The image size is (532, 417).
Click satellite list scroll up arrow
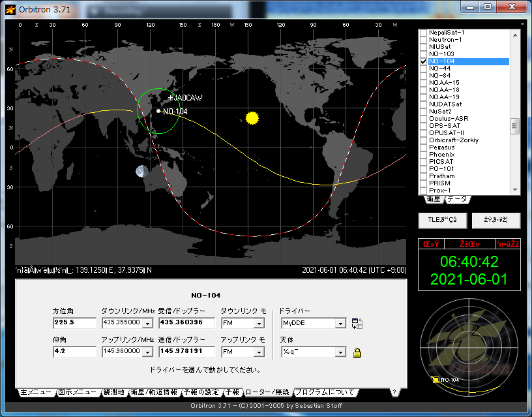[515, 35]
